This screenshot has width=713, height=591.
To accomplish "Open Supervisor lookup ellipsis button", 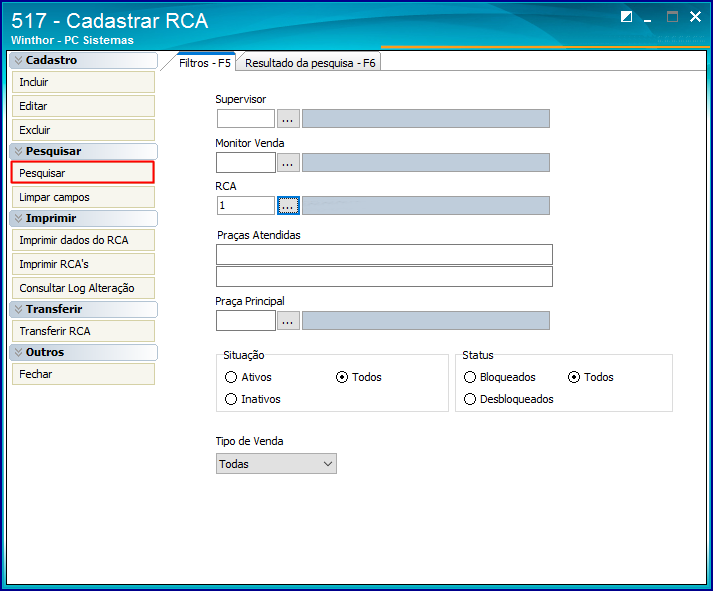I will coord(288,119).
